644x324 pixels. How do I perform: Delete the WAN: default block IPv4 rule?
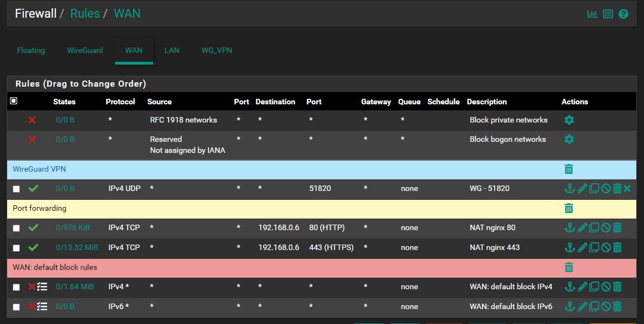[x=617, y=287]
